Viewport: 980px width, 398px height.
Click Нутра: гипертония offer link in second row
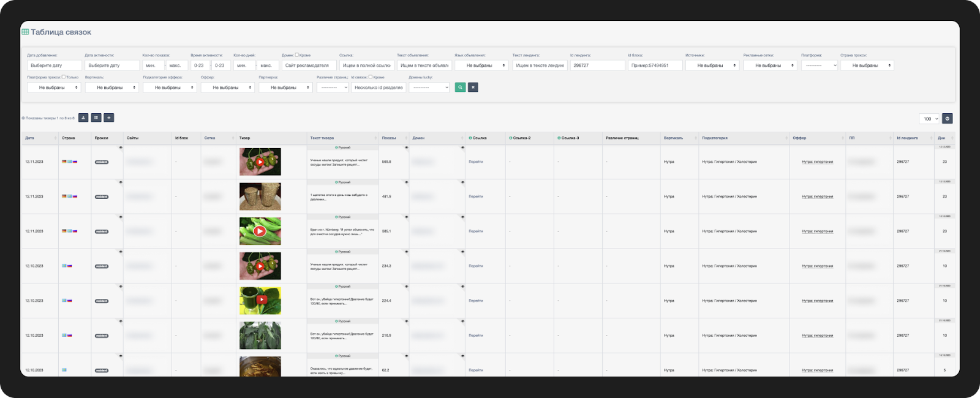(817, 197)
